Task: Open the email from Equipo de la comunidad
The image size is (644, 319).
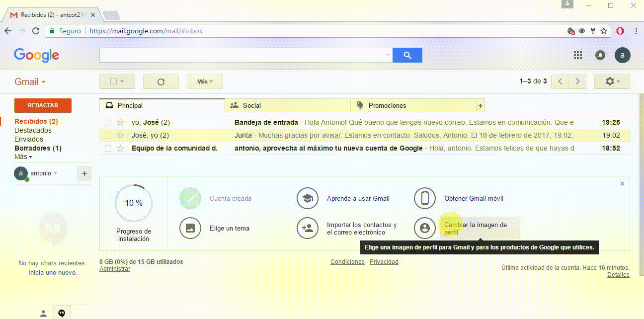Action: tap(364, 148)
